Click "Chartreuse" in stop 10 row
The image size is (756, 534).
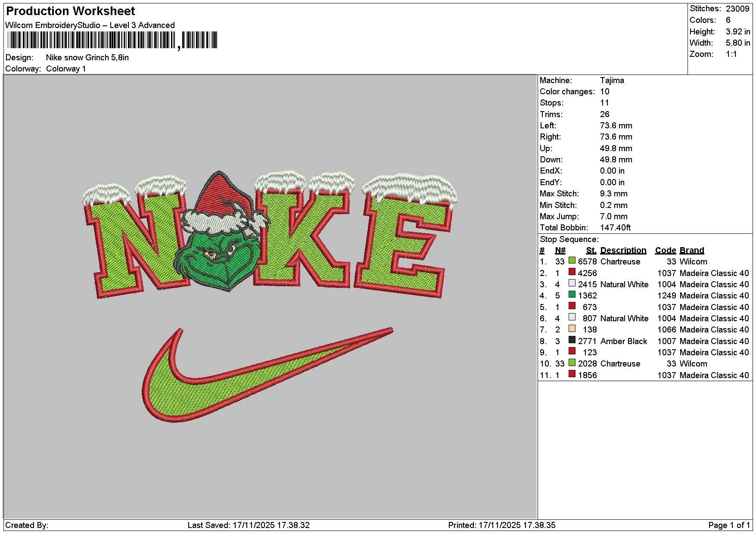(620, 363)
